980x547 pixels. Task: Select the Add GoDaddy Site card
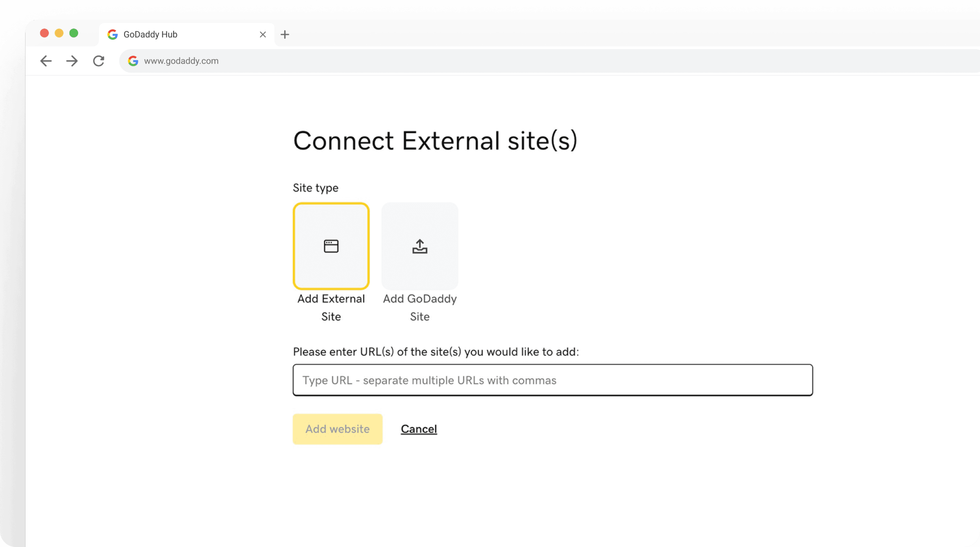click(x=420, y=246)
